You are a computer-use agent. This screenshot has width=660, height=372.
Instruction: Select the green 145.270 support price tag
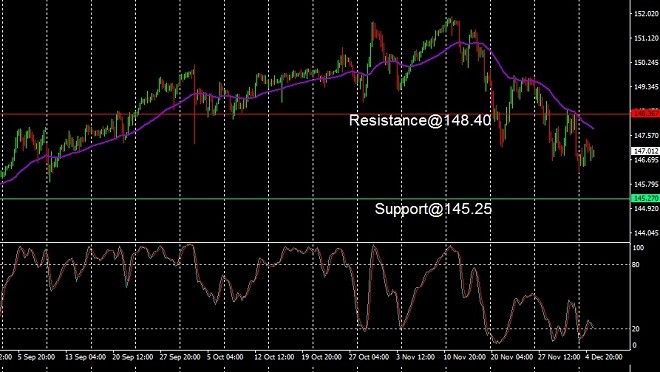coord(645,198)
